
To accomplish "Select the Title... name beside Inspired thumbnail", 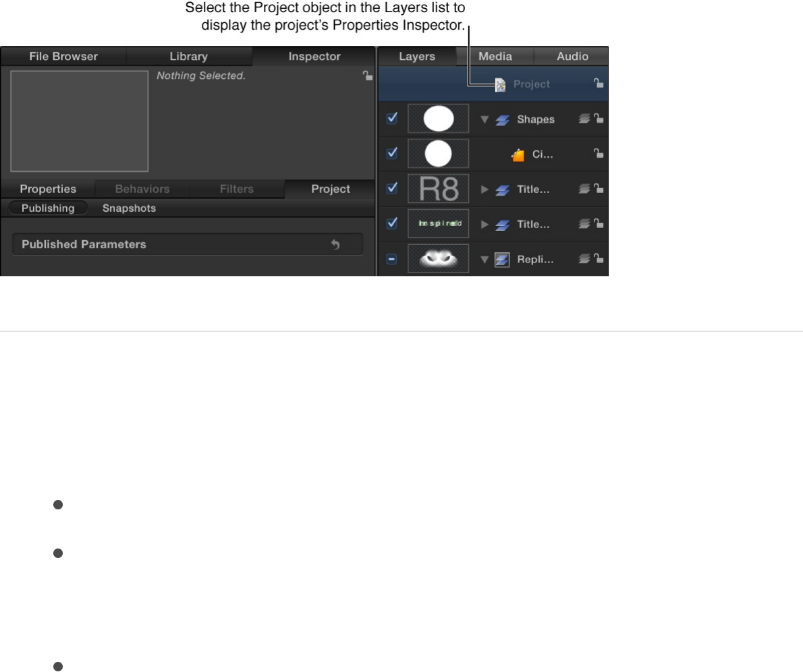I will [533, 225].
